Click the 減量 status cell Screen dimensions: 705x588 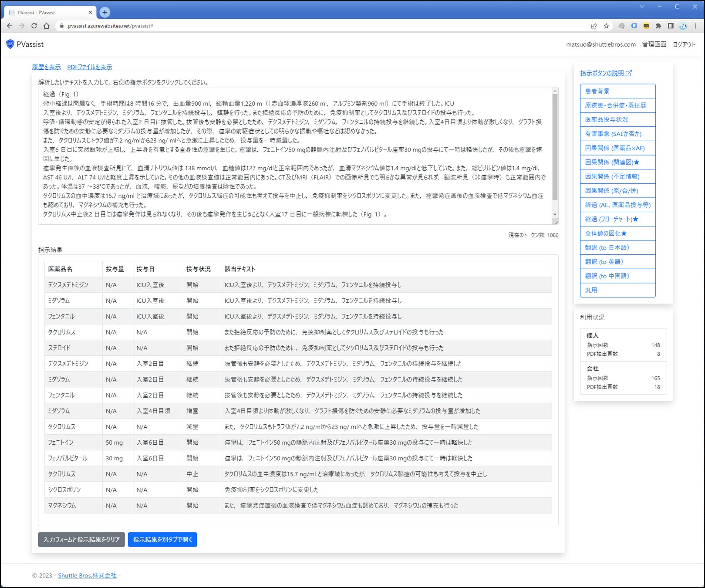coord(202,427)
